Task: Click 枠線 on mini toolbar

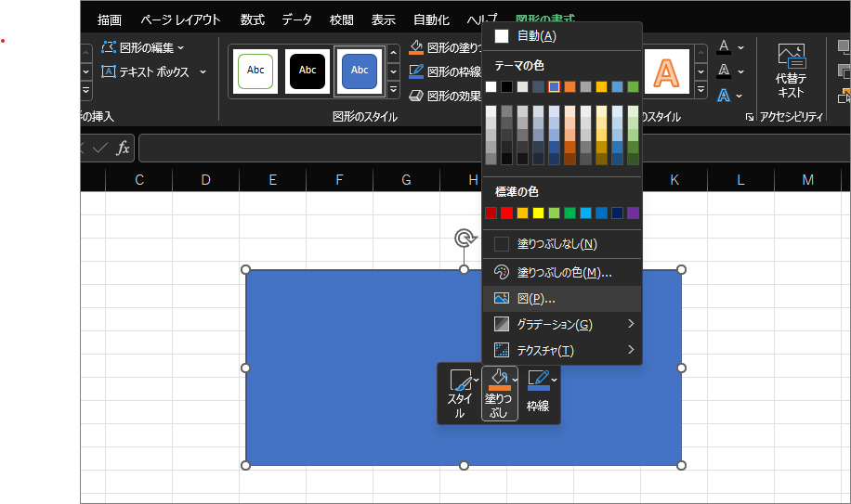Action: 538,394
